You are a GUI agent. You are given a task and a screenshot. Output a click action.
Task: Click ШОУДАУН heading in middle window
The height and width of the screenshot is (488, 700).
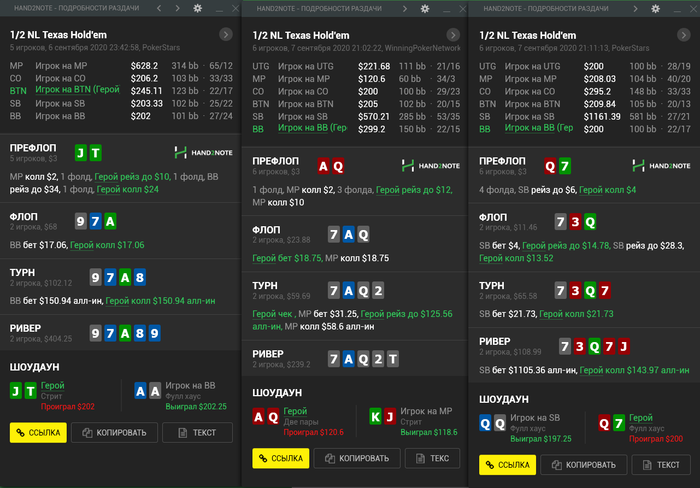pyautogui.click(x=277, y=393)
